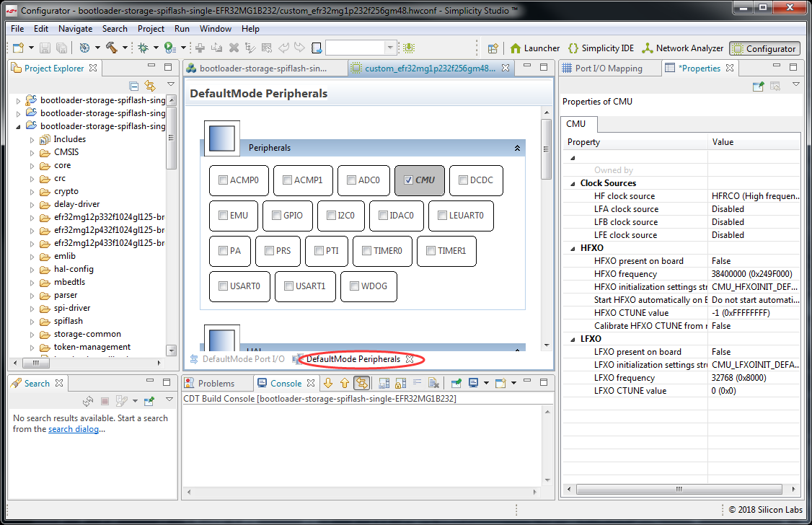Toggle Link with Editor in Project Explorer

150,86
